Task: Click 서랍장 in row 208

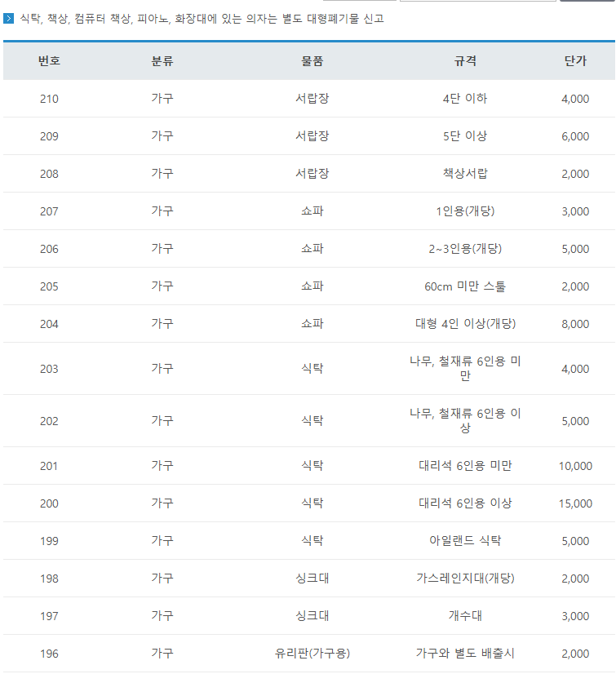Action: point(312,174)
